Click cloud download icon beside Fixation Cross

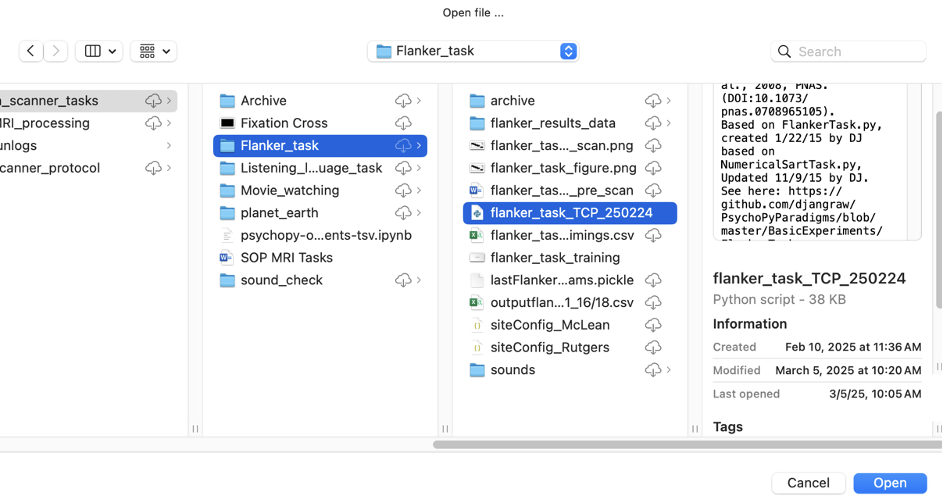403,123
